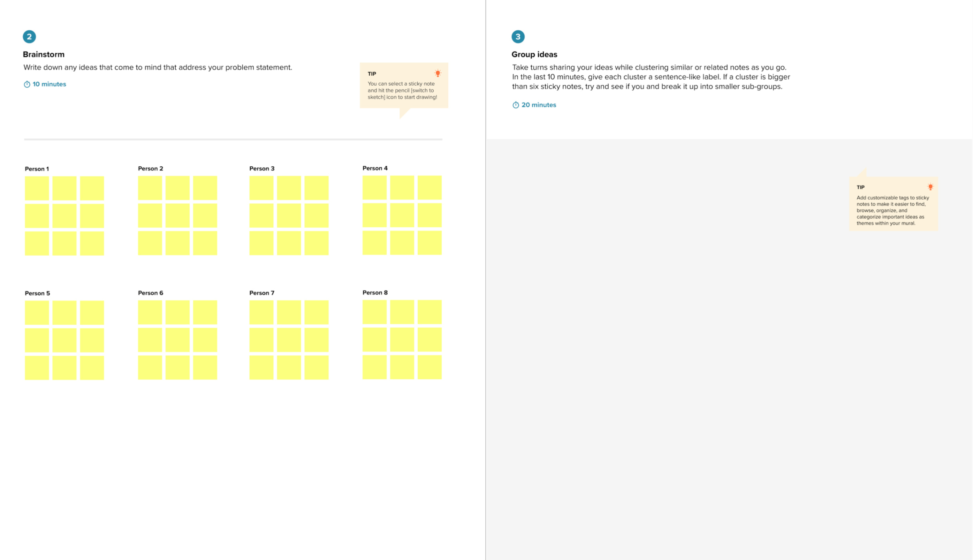
Task: Click the clock icon next to 20 minutes
Action: coord(515,105)
